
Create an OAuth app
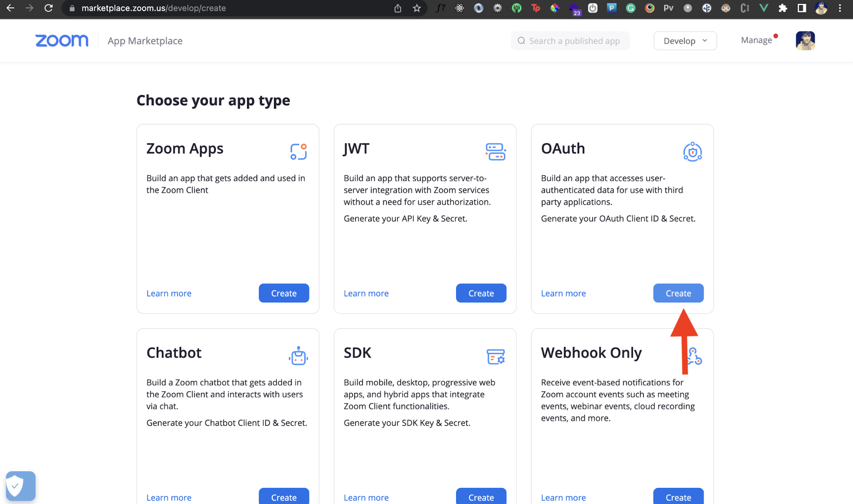coord(678,293)
